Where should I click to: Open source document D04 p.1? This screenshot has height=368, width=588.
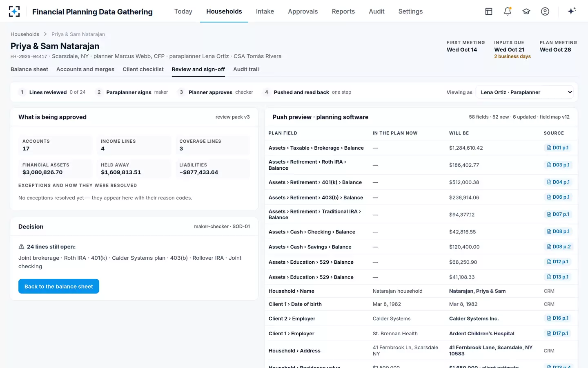tap(558, 182)
